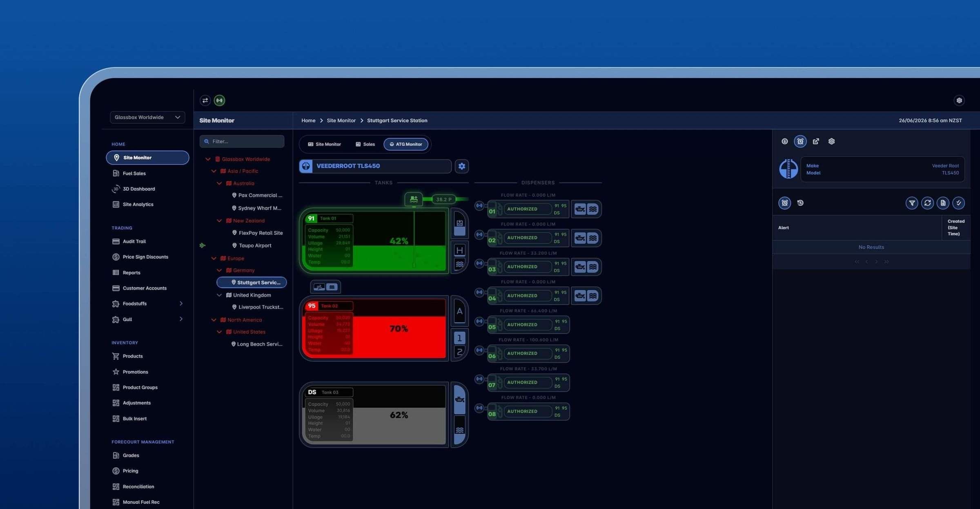Image resolution: width=980 pixels, height=509 pixels.
Task: Open the gear icon in right panel header
Action: click(831, 141)
